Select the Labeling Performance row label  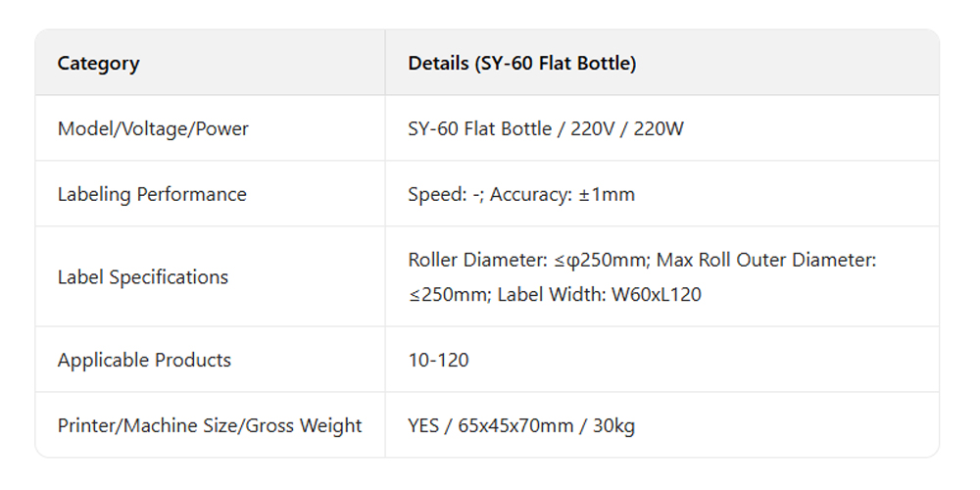tap(152, 194)
